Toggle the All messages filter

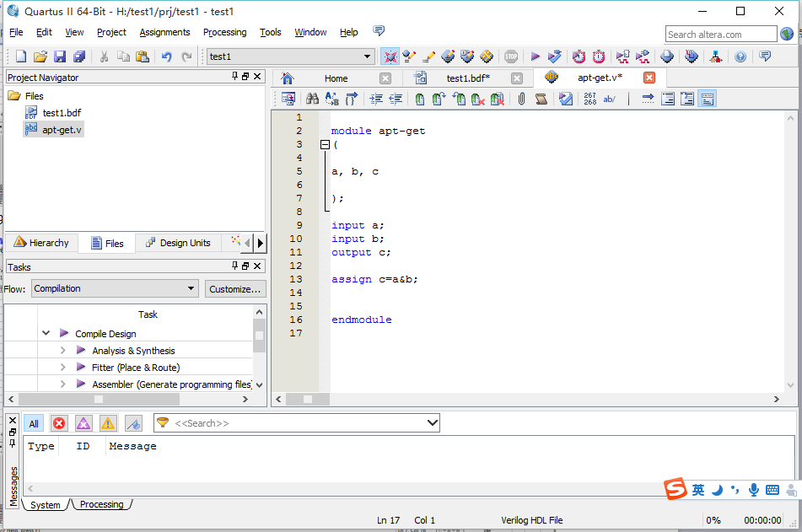coord(34,423)
